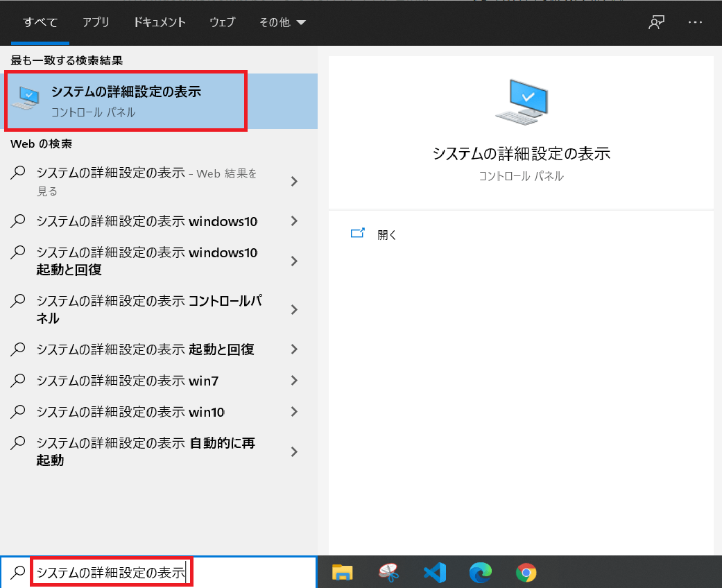Screen dimensions: 722x588
Task: Select 'システムの詳細設定の表示 windows10' suggestion
Action: click(x=146, y=221)
